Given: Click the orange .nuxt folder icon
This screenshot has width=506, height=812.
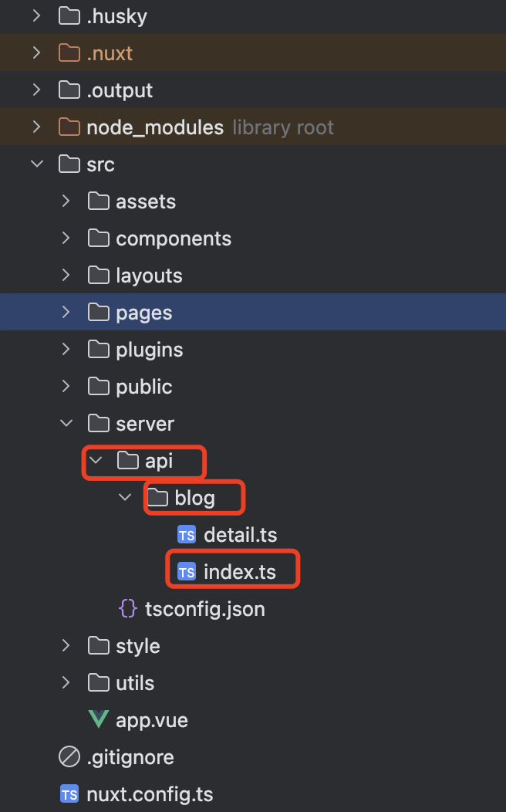Looking at the screenshot, I should (69, 53).
